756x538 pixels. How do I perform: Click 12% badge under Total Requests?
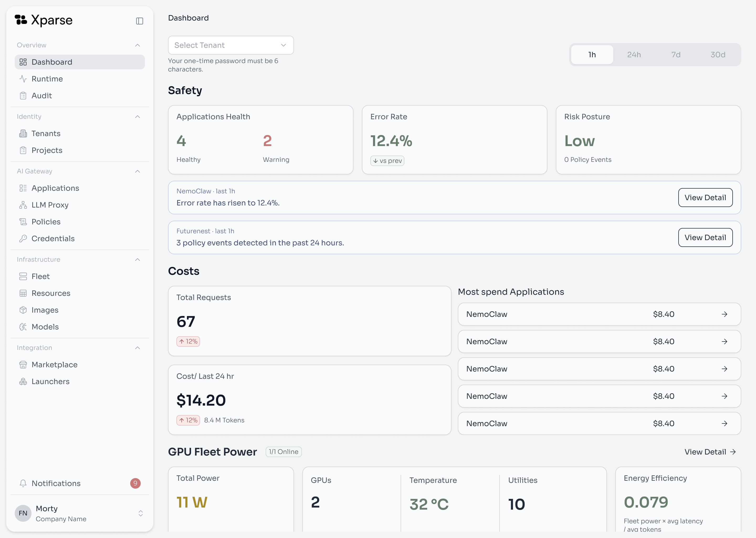[188, 342]
